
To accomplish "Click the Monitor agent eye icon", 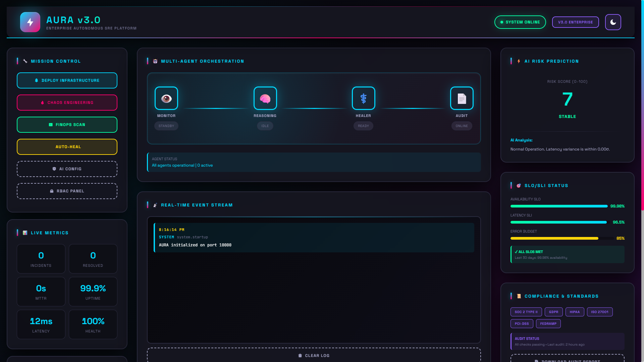I will point(166,98).
